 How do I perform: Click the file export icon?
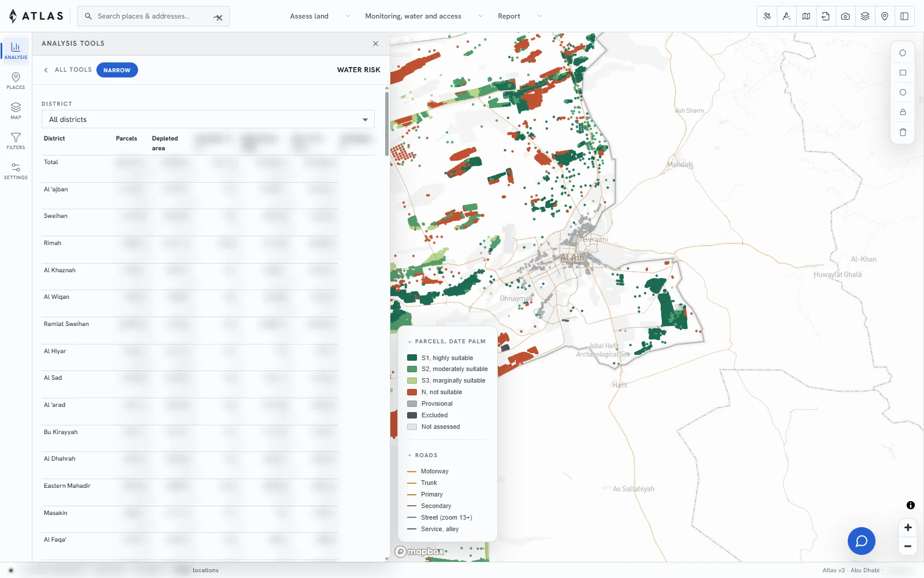coord(826,16)
